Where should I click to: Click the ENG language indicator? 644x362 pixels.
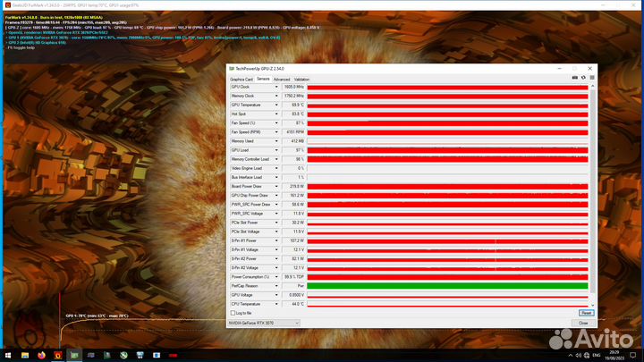[597, 356]
